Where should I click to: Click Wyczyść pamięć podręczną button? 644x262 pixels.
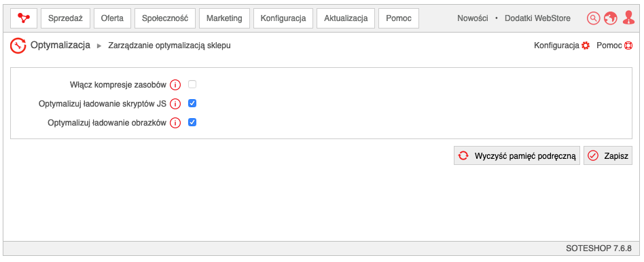(517, 155)
